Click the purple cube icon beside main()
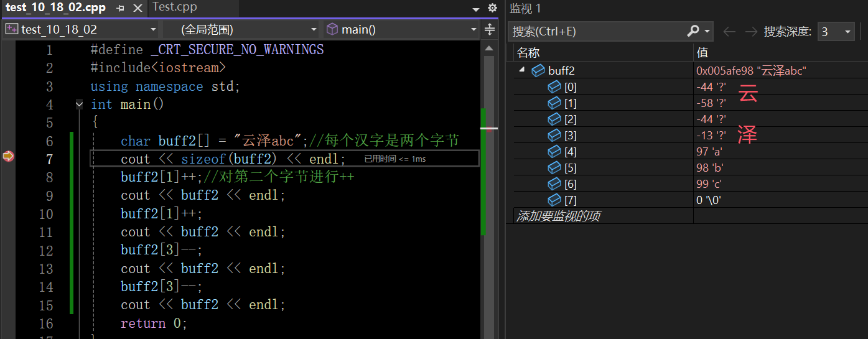Viewport: 868px width, 339px height. coord(333,29)
